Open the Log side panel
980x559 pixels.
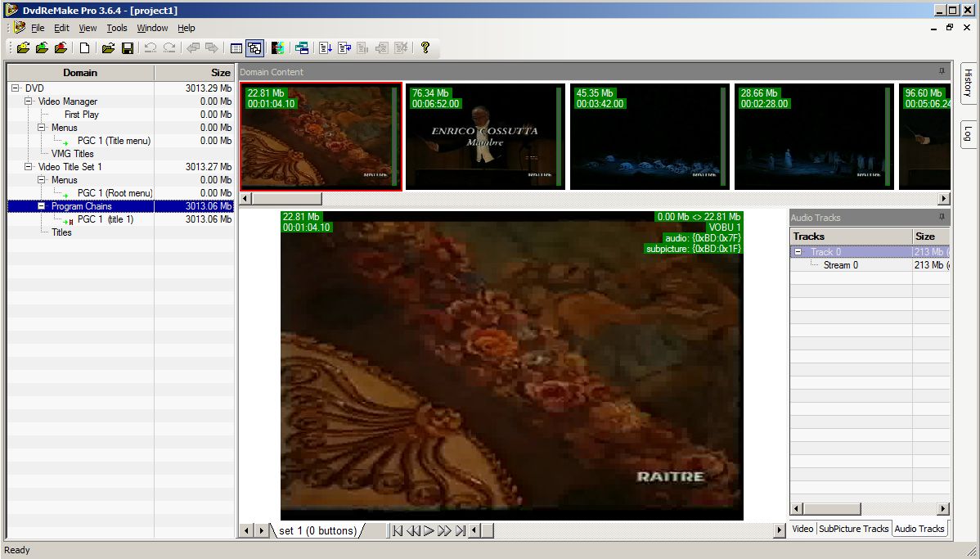[x=968, y=133]
